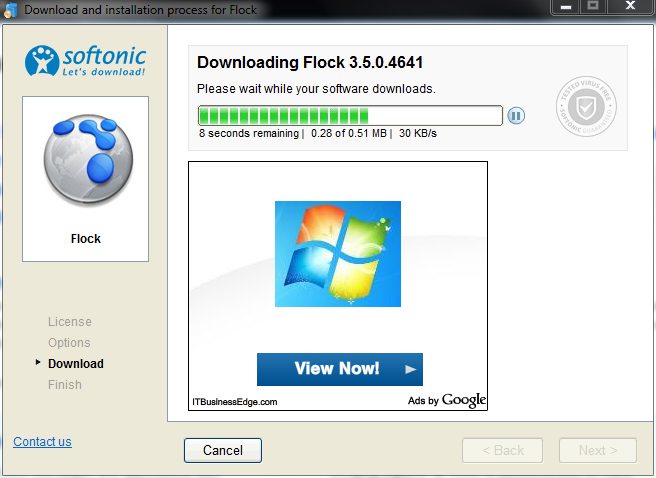Screen dimensions: 656x478
Task: Select the Download step
Action: pyautogui.click(x=76, y=363)
